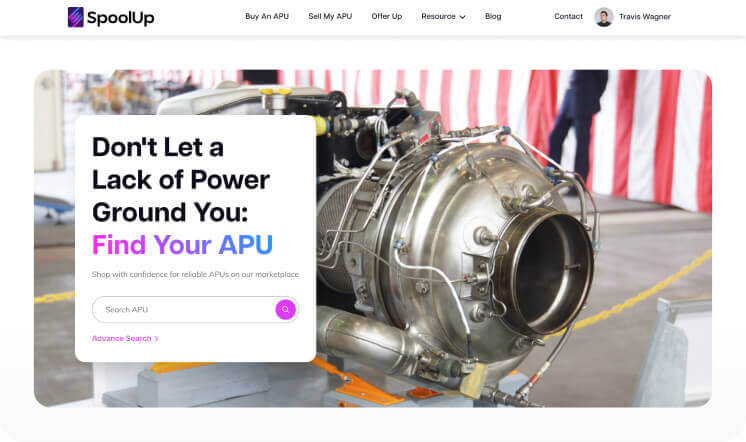Select Offer Up in navigation bar
The image size is (746, 442).
[x=387, y=16]
